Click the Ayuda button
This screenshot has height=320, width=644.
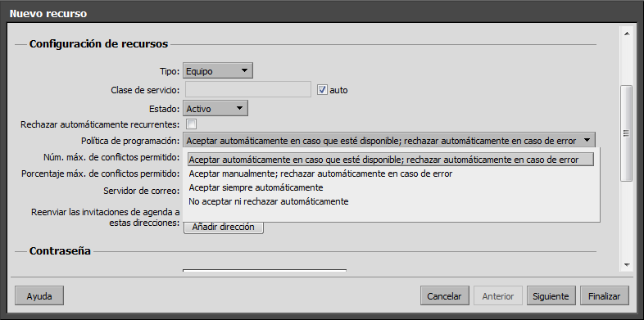(39, 295)
